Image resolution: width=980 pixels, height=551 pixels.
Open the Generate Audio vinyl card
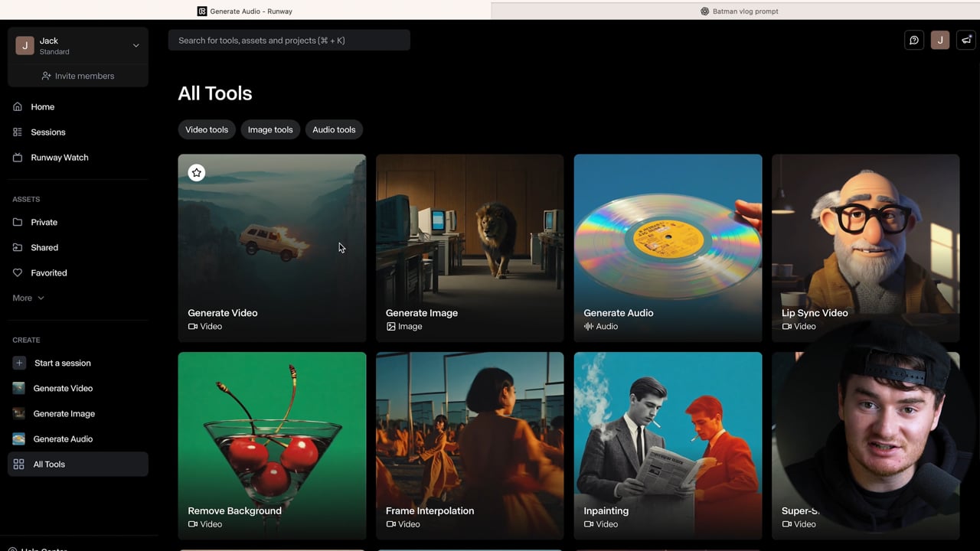point(668,248)
